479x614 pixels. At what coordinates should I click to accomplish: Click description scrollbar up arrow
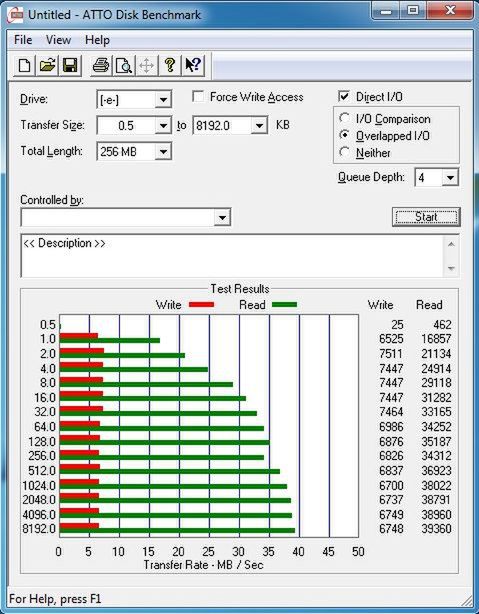[451, 244]
